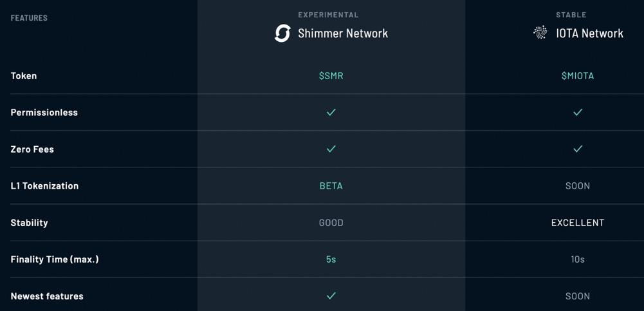644x311 pixels.
Task: Click the Shimmer Network logo icon
Action: pos(282,33)
